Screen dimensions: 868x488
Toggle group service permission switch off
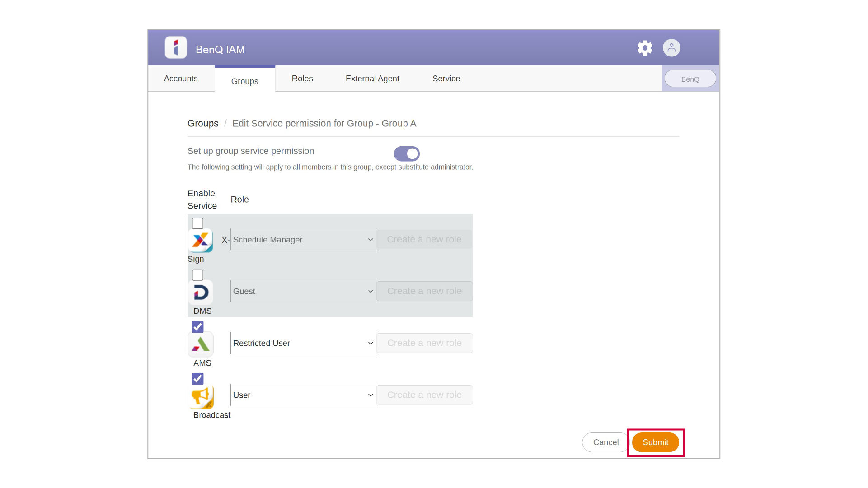(407, 154)
